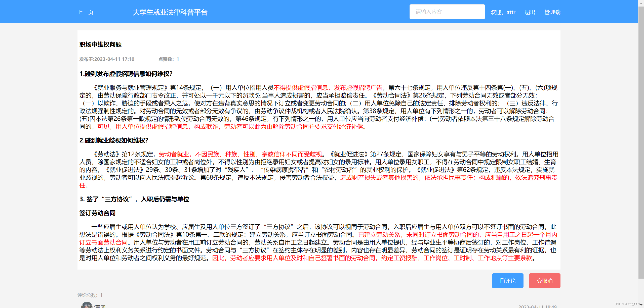Image resolution: width=644 pixels, height=308 pixels.
Task: Click heading 签订劳动合同
Action: (x=97, y=213)
